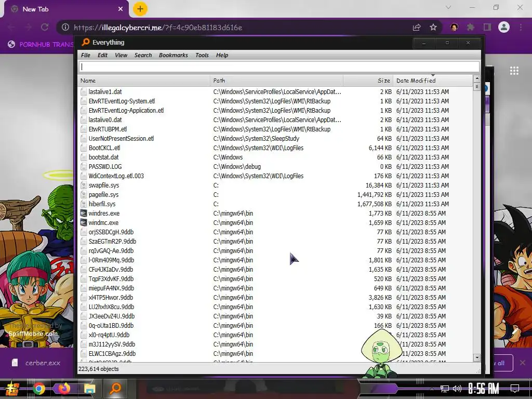The width and height of the screenshot is (532, 399).
Task: Select the windres.exe application icon
Action: click(x=84, y=213)
